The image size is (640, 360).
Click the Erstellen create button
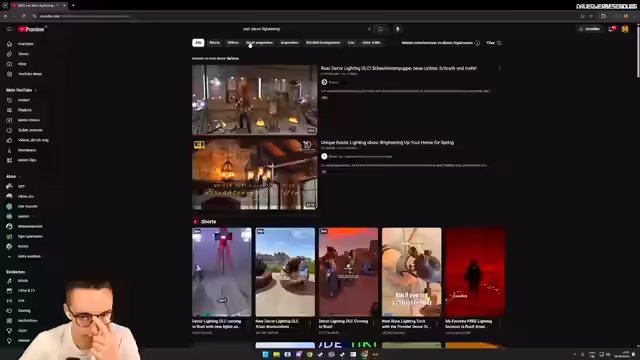tap(589, 29)
